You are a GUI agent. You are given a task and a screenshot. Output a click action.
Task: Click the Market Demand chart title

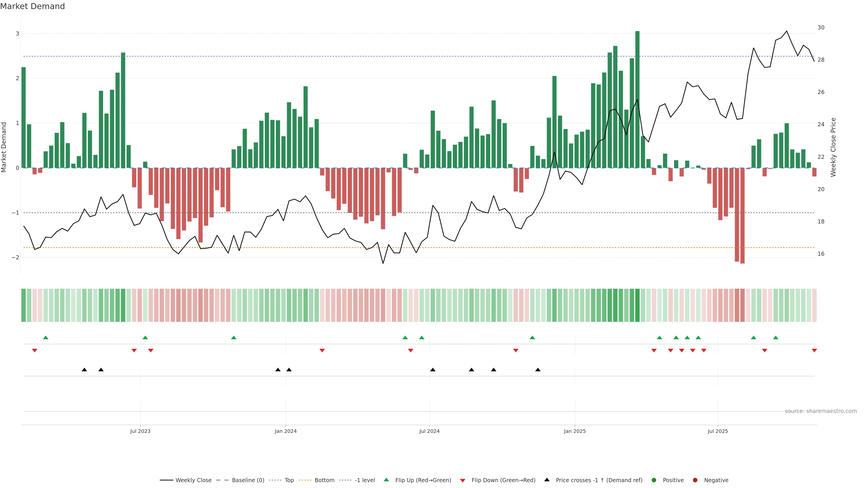coord(32,6)
